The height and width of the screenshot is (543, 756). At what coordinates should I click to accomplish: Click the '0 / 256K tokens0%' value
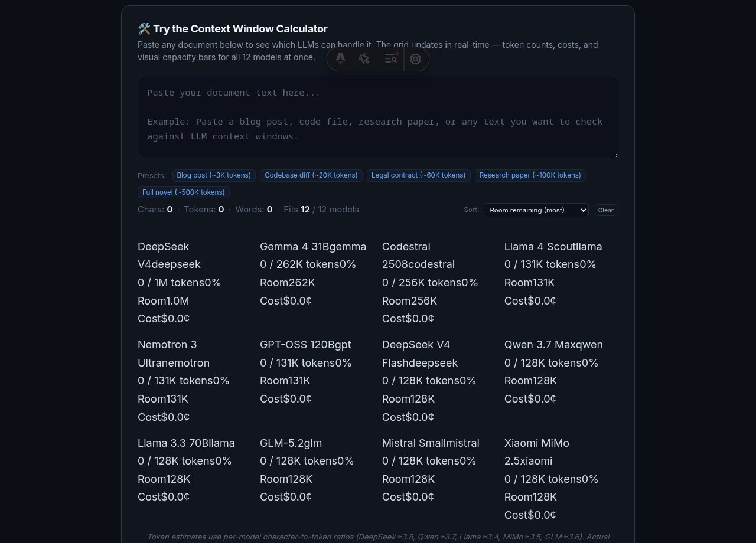(430, 283)
